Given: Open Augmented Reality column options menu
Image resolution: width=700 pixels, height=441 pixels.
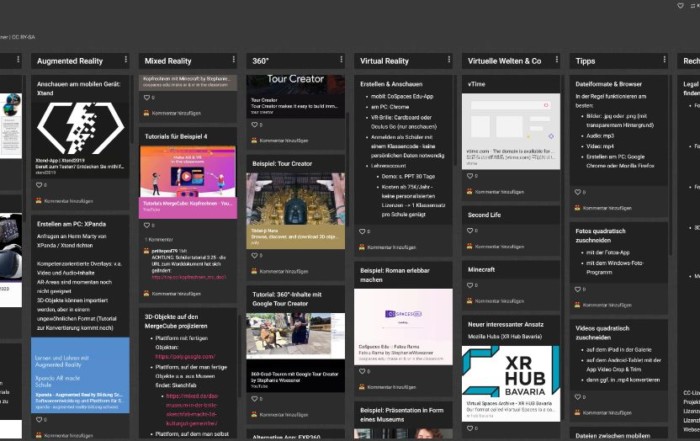Looking at the screenshot, I should tap(125, 61).
